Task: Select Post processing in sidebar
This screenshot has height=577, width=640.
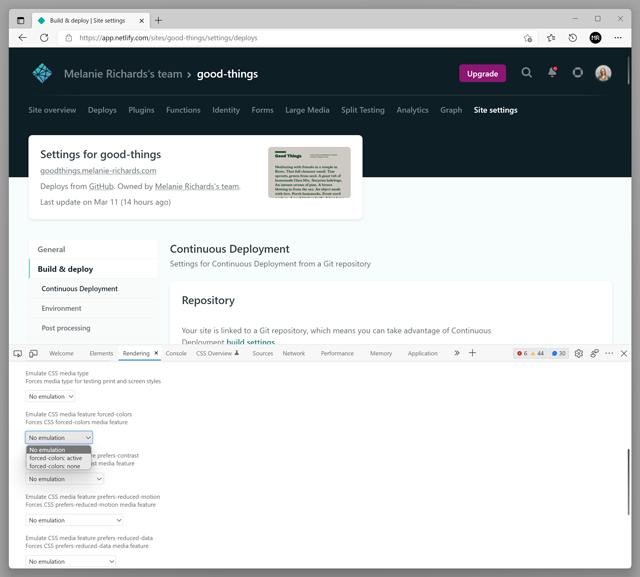Action: pyautogui.click(x=93, y=328)
